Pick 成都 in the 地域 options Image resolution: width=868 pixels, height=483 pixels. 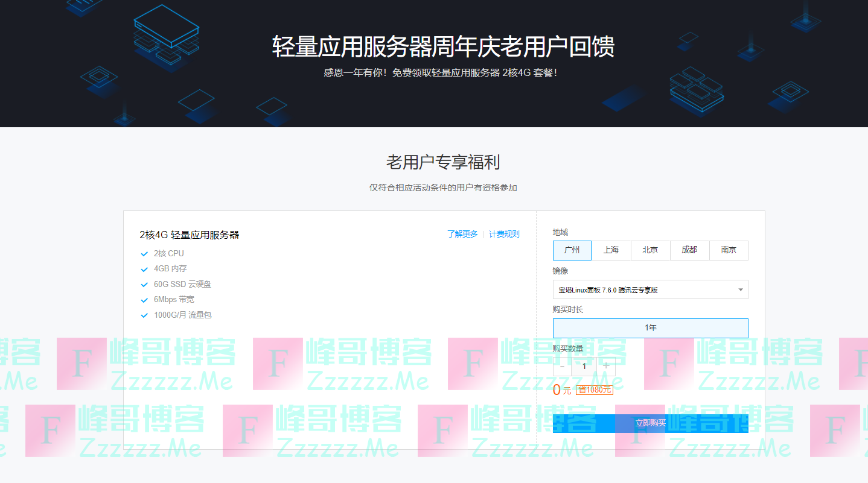click(x=689, y=250)
